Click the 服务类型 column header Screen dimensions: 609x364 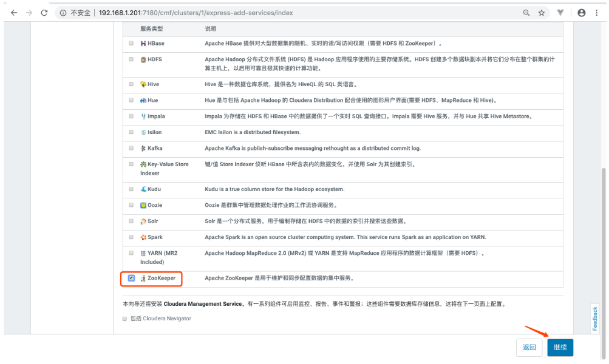pos(151,29)
